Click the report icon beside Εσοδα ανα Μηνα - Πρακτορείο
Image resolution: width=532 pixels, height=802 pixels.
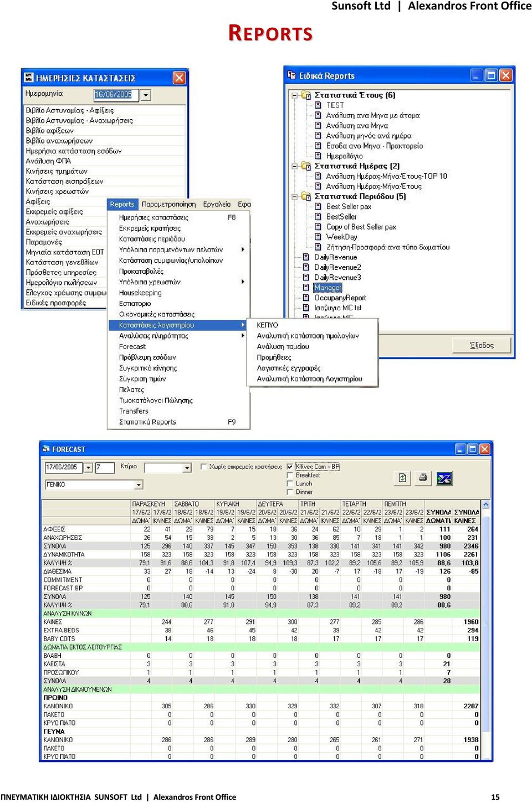(x=318, y=146)
